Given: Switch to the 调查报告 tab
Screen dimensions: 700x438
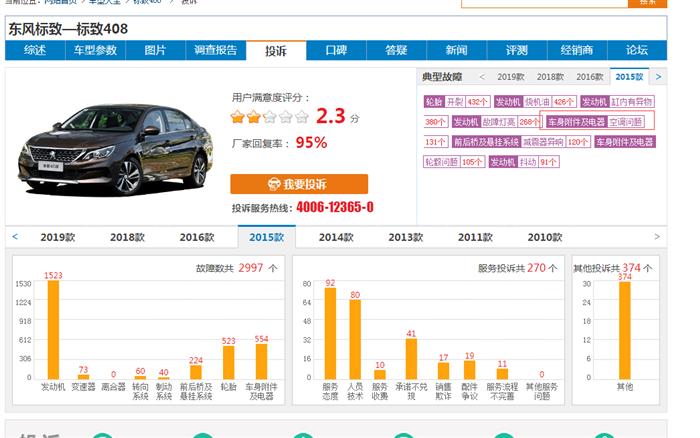Looking at the screenshot, I should coord(216,50).
